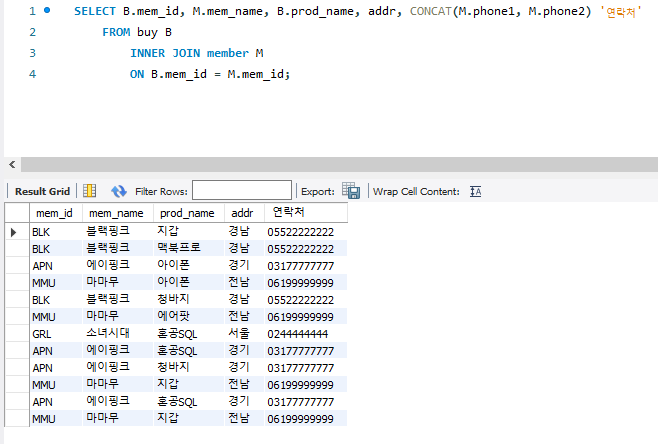Sort by the mem_id column header
658x444 pixels.
[54, 213]
